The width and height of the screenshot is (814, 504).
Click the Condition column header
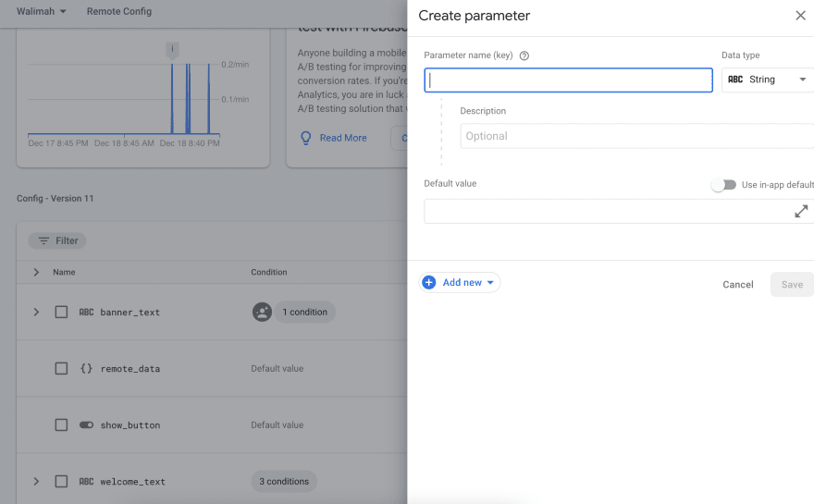pos(269,272)
